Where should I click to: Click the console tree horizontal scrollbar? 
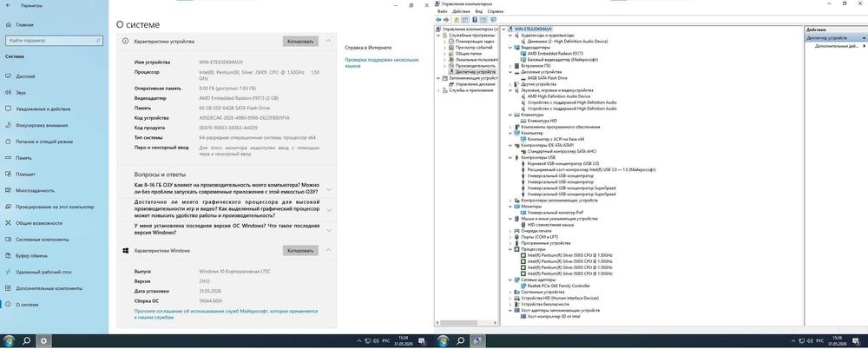pos(467,322)
